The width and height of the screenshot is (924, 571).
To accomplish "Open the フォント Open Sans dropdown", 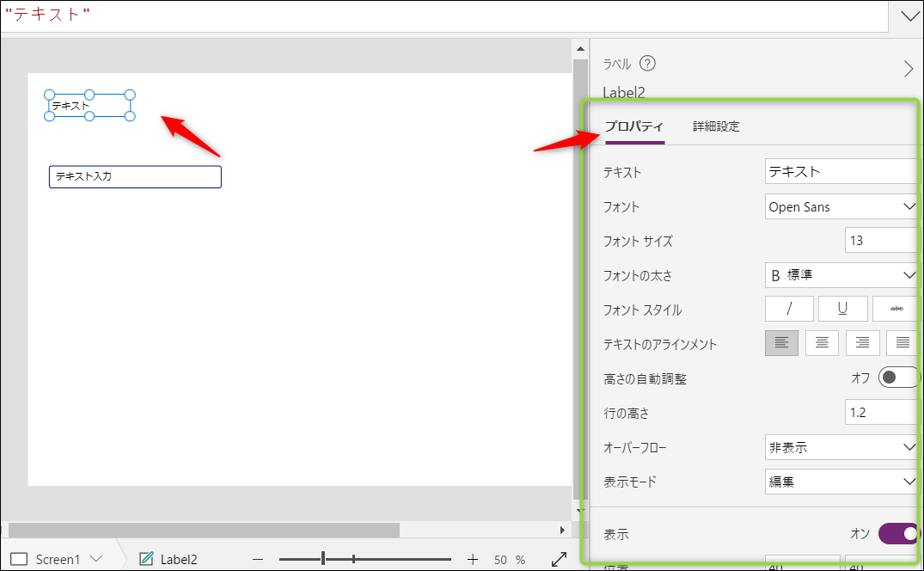I will [841, 207].
